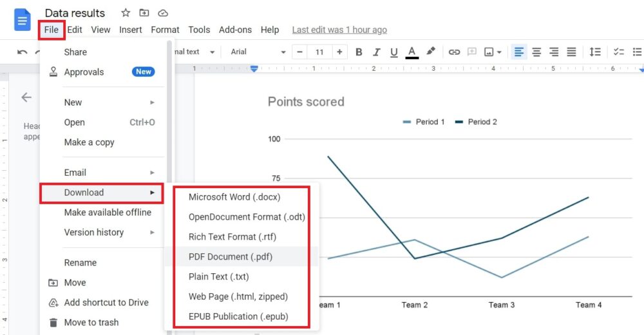The width and height of the screenshot is (644, 335).
Task: Open the line spacing tool
Action: tap(595, 52)
